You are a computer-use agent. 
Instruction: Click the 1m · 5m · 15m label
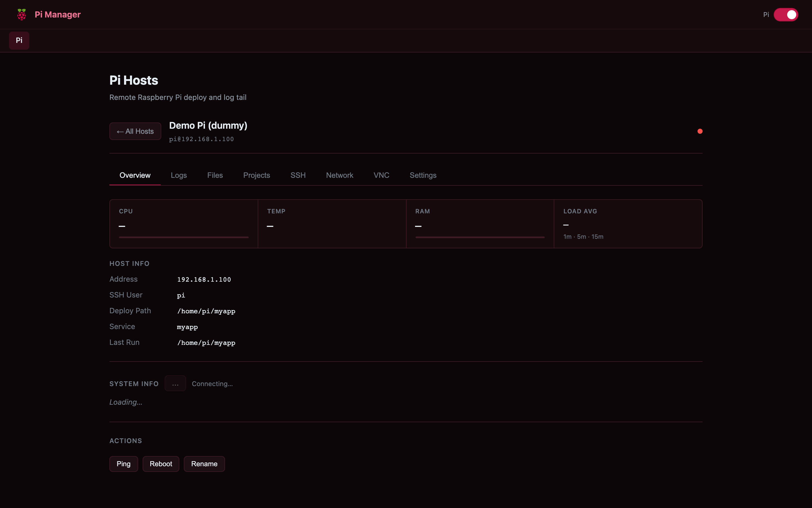583,237
